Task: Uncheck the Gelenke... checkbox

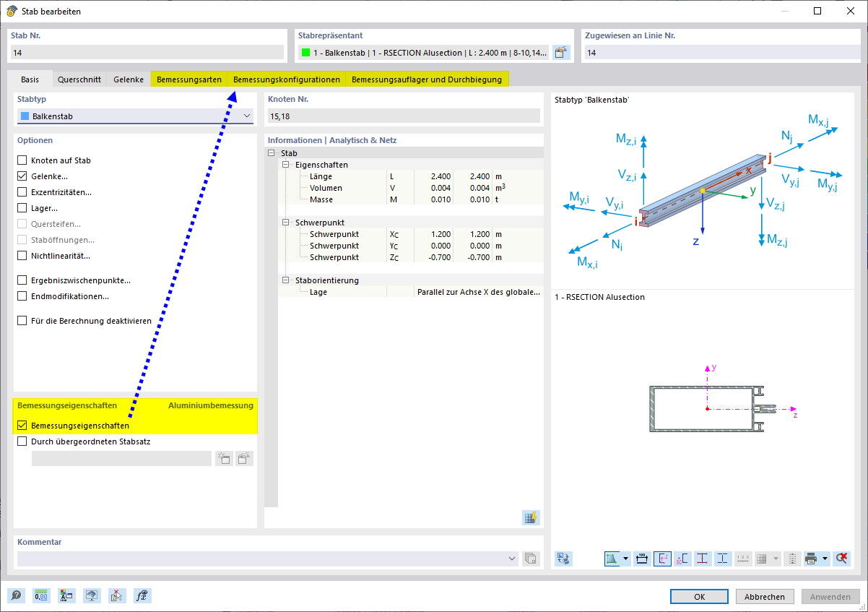Action: 22,176
